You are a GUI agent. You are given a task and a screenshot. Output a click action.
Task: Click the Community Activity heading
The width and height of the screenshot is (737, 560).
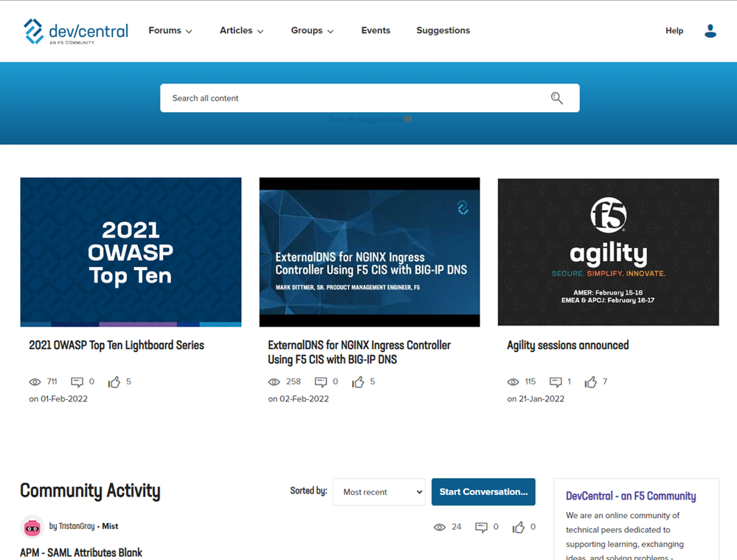[x=90, y=491]
